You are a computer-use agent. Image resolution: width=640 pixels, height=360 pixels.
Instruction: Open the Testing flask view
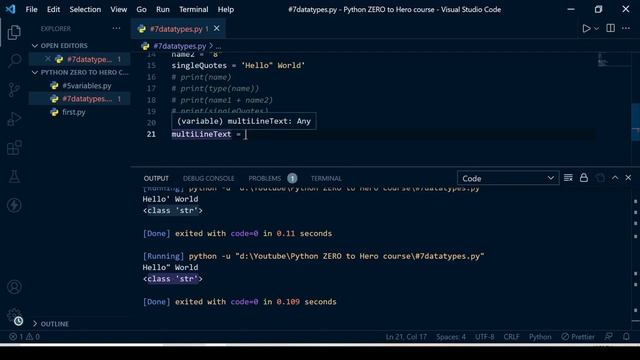pyautogui.click(x=14, y=176)
